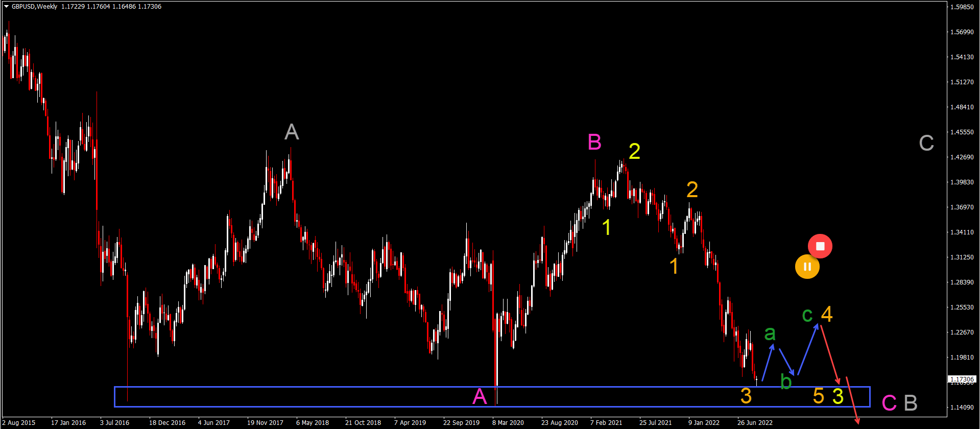This screenshot has height=429, width=980.
Task: Click the 1.42690 price axis level
Action: [x=962, y=157]
